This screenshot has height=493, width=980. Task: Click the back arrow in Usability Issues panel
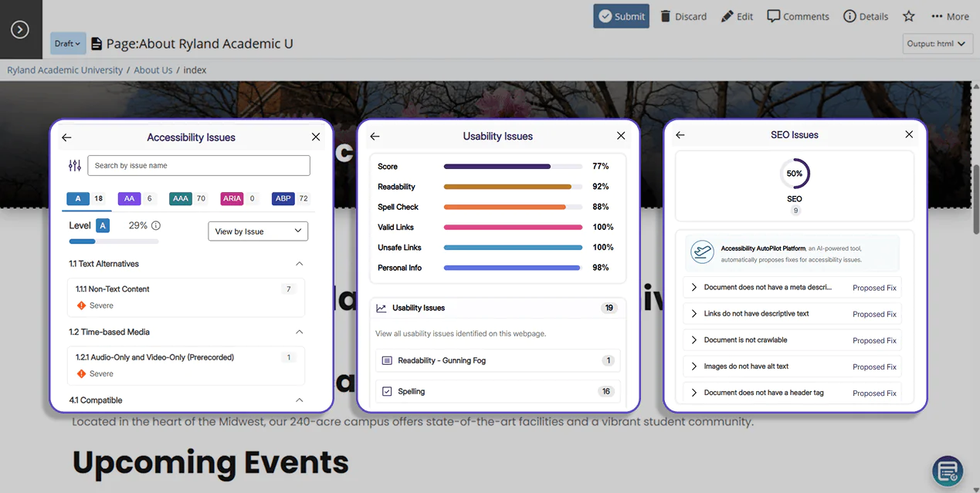(x=374, y=136)
